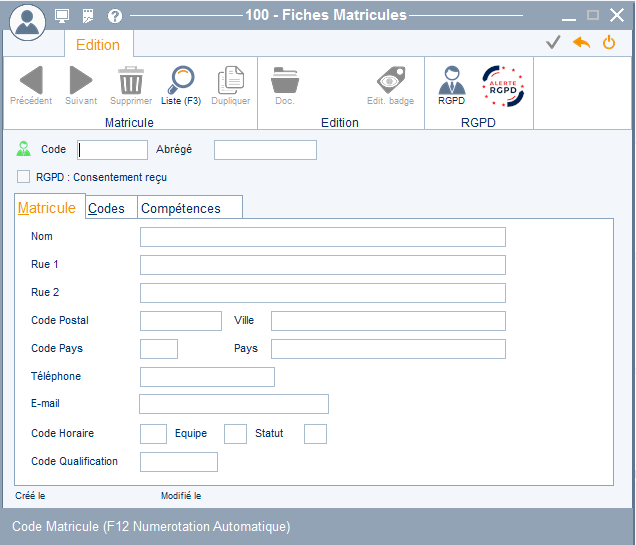Open Liste (F3) magnifier search
Viewport: 636px width, 545px height.
pos(181,80)
